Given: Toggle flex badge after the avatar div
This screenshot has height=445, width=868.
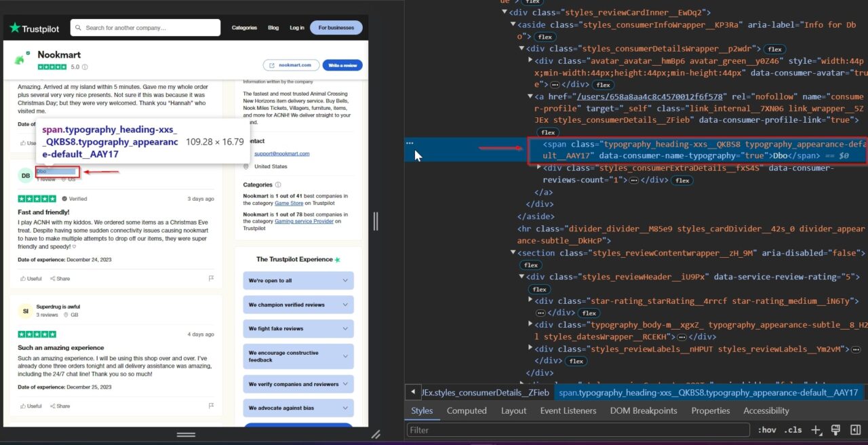Looking at the screenshot, I should pyautogui.click(x=603, y=85).
